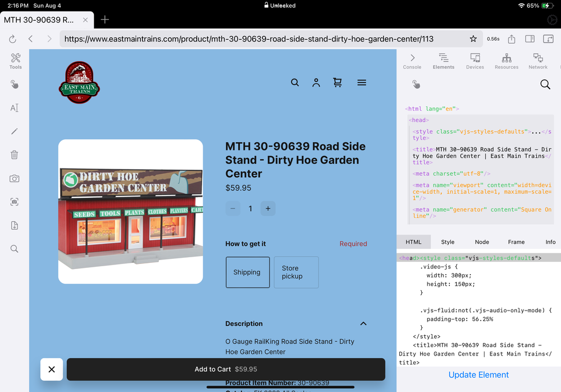This screenshot has width=561, height=392.
Task: Take a screenshot with the camera icon
Action: point(14,179)
